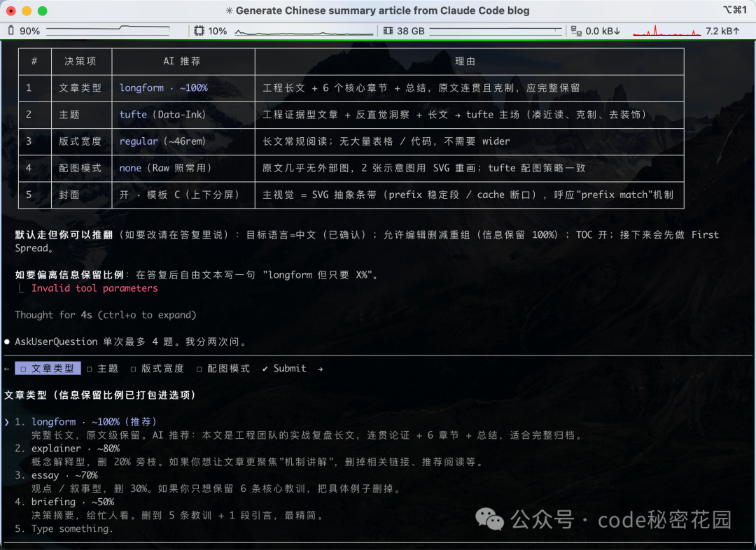Click the '文章类型' cell in table row 1
Screen dimensions: 756x550
coord(80,87)
